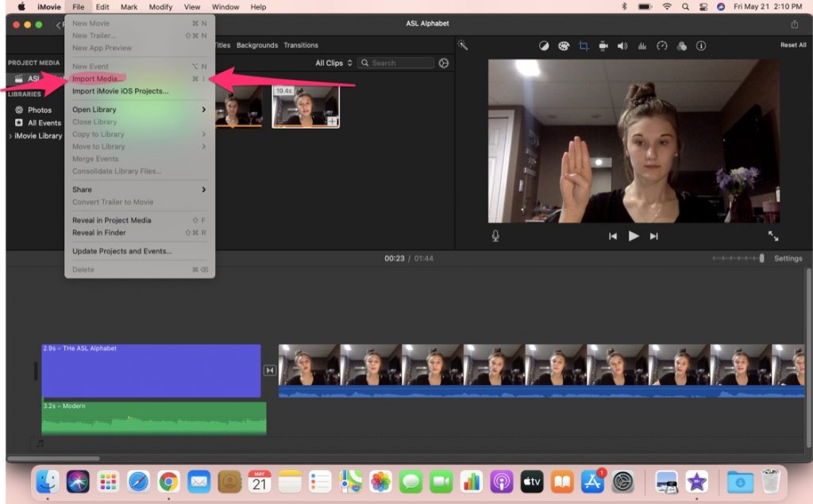Image resolution: width=813 pixels, height=504 pixels.
Task: Open the color correction palette tool
Action: click(x=564, y=45)
